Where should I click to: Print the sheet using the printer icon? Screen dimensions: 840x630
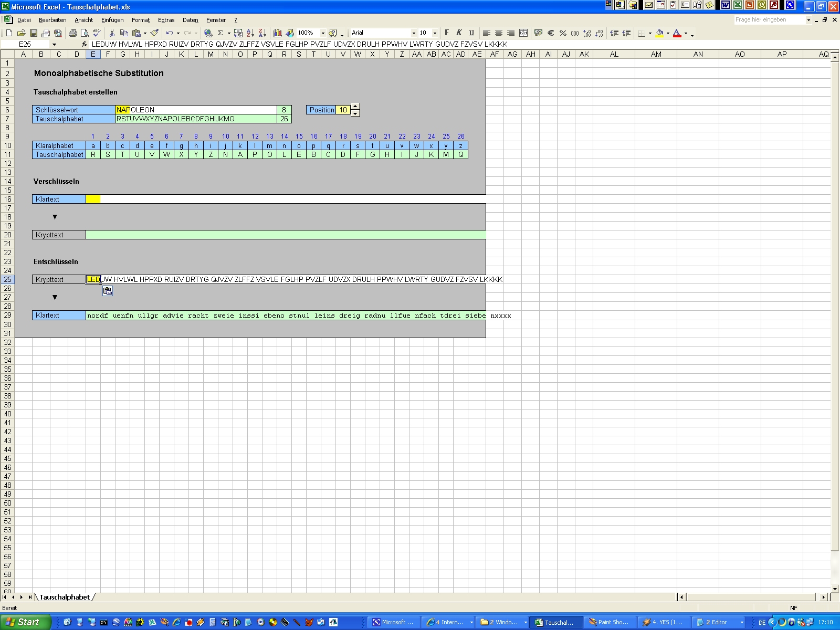pyautogui.click(x=73, y=33)
